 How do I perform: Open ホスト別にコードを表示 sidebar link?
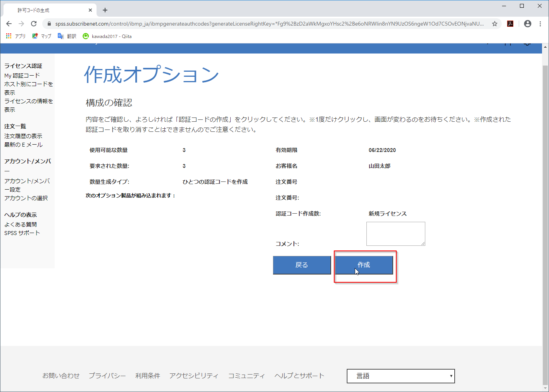tap(29, 88)
